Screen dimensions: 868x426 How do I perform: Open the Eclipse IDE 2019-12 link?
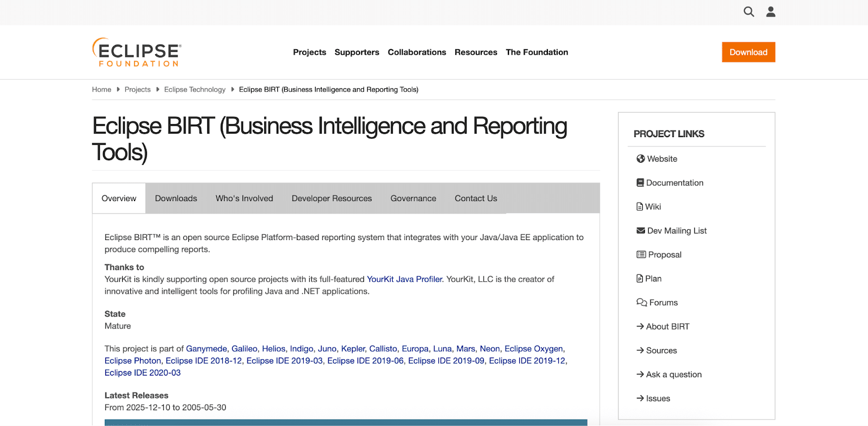527,360
